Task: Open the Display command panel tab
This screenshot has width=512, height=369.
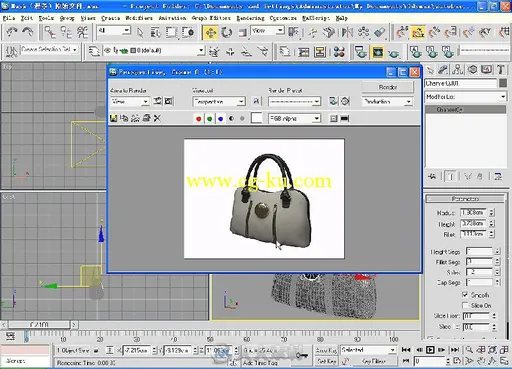Action: pos(486,70)
